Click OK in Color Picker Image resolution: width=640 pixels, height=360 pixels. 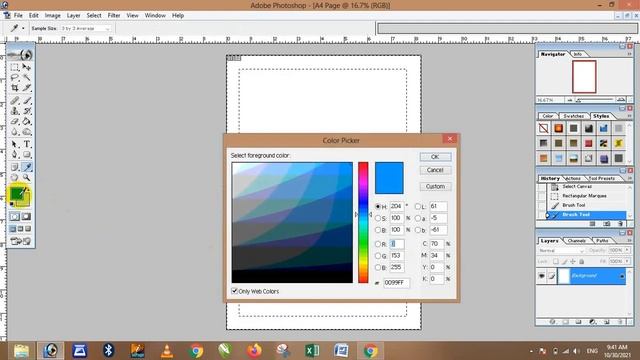tap(435, 157)
